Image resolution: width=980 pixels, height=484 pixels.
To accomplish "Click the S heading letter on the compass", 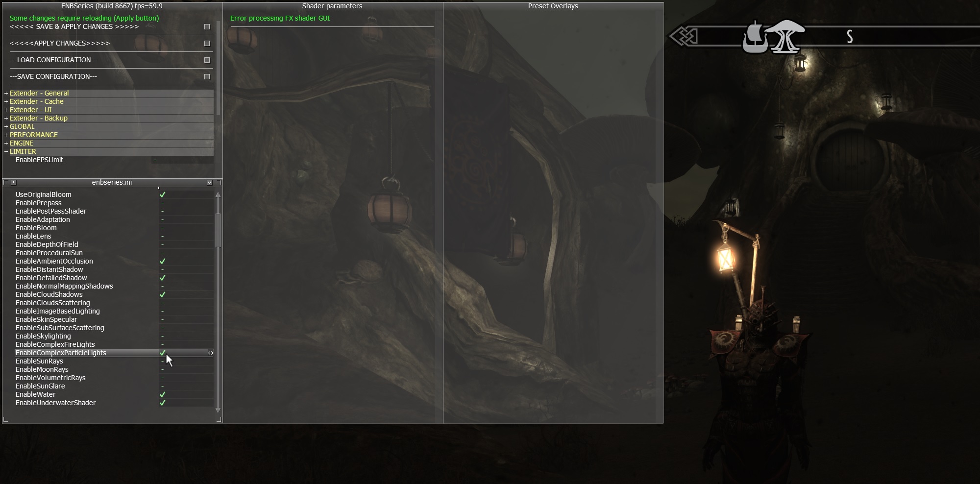I will pos(850,37).
